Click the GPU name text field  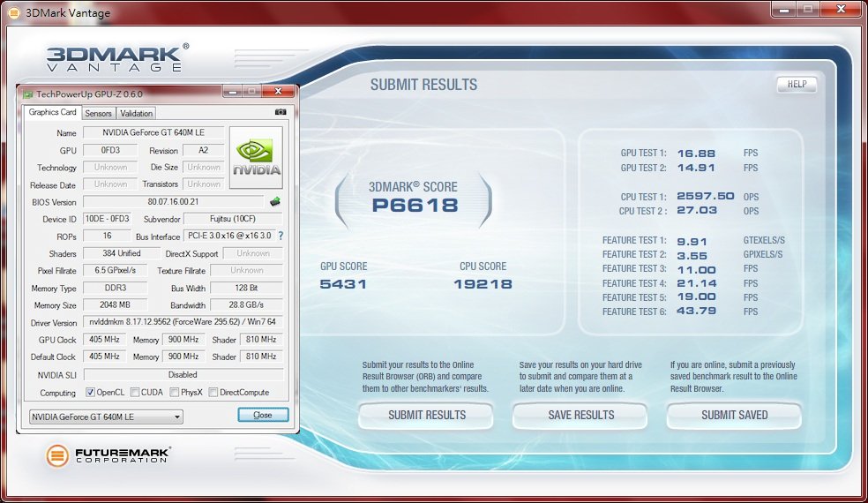[150, 133]
